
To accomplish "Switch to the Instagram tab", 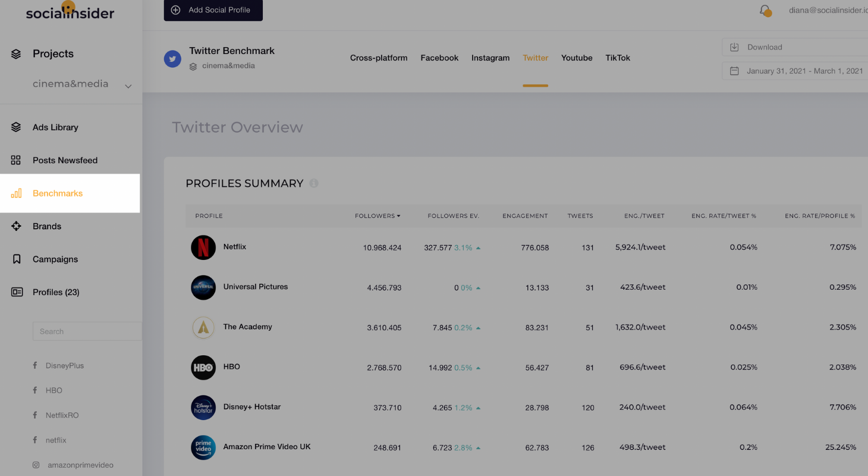I will click(490, 58).
